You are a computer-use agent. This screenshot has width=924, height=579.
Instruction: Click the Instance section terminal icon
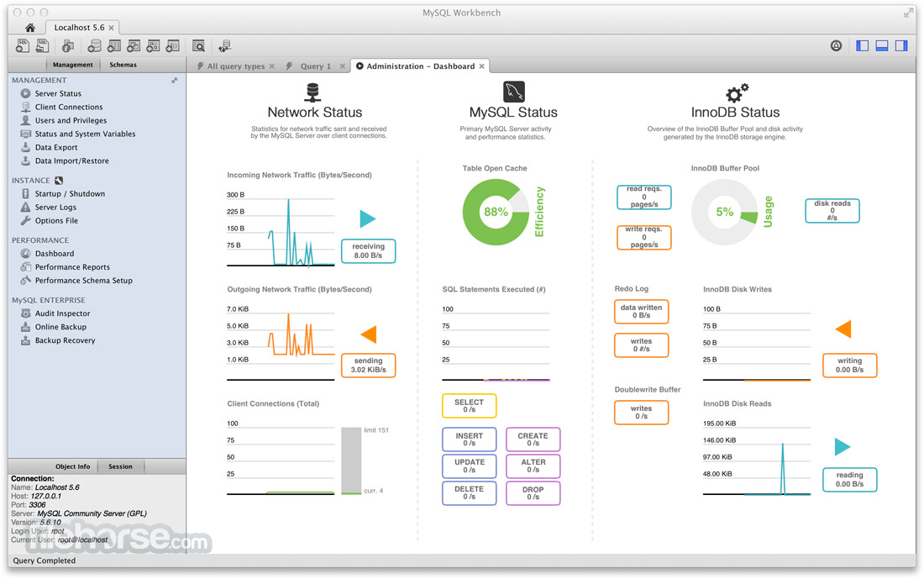click(58, 181)
